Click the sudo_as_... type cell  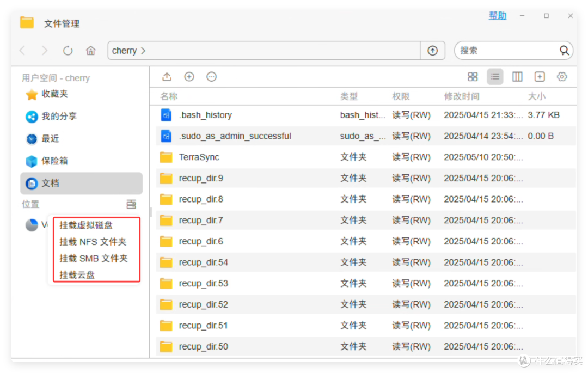pos(363,136)
